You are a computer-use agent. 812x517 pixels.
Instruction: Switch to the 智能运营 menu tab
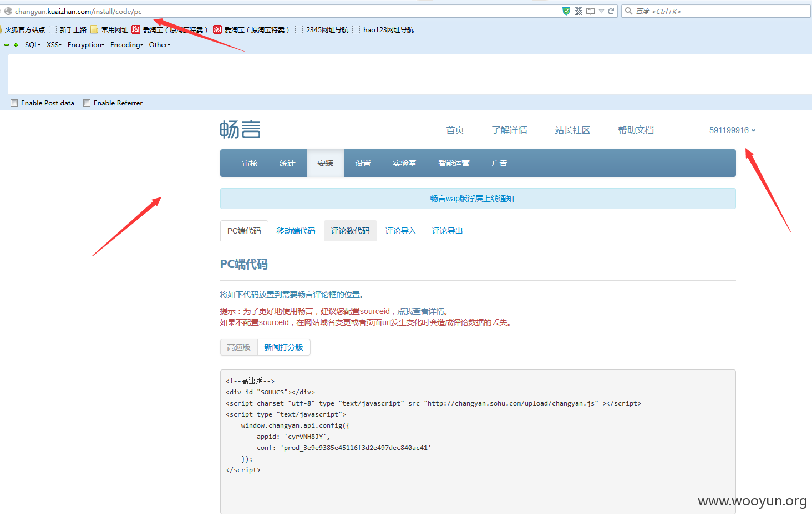pos(454,163)
